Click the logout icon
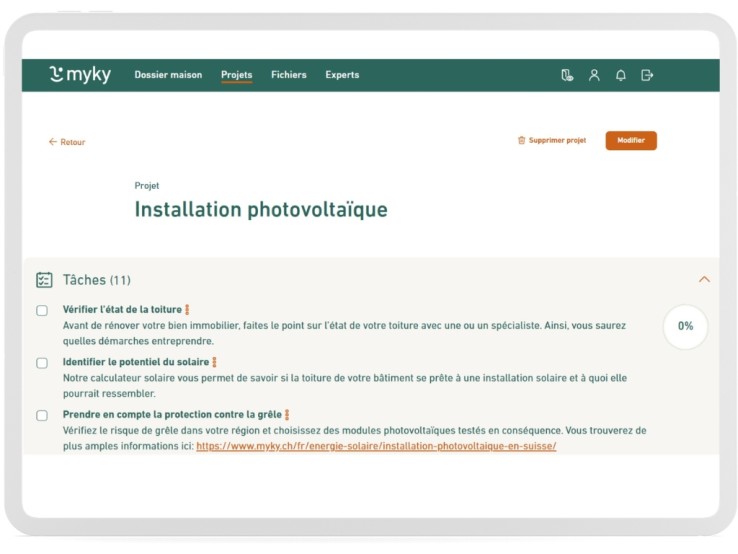 (647, 75)
